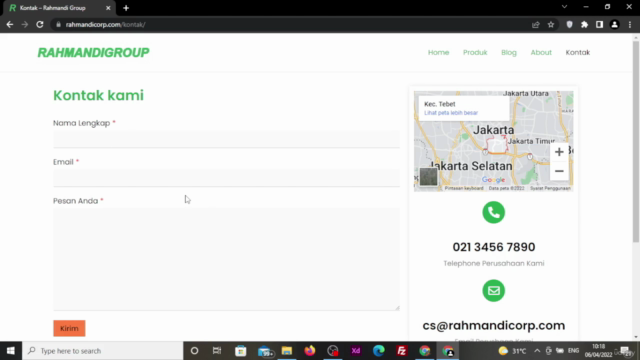Click the phone number 021 3456 7890

(493, 247)
